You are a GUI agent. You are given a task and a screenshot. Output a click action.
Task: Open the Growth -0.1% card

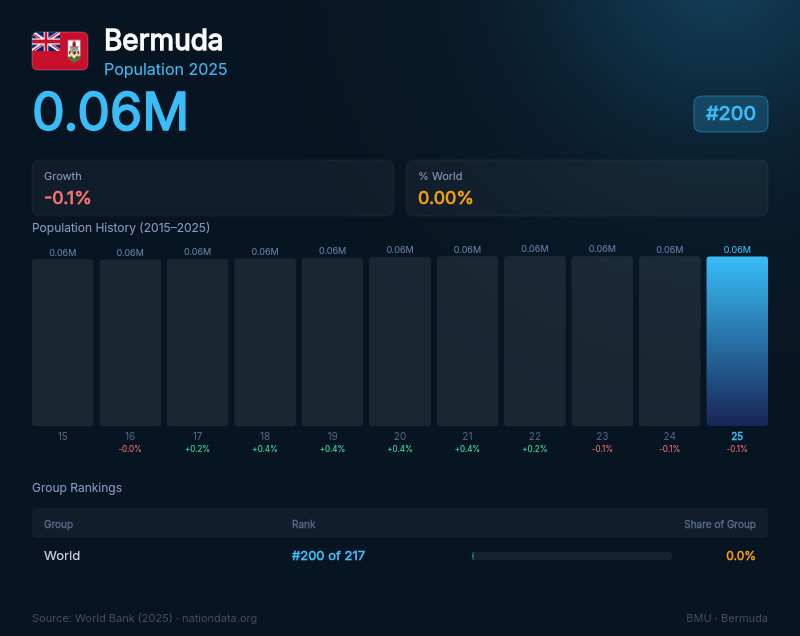click(213, 188)
